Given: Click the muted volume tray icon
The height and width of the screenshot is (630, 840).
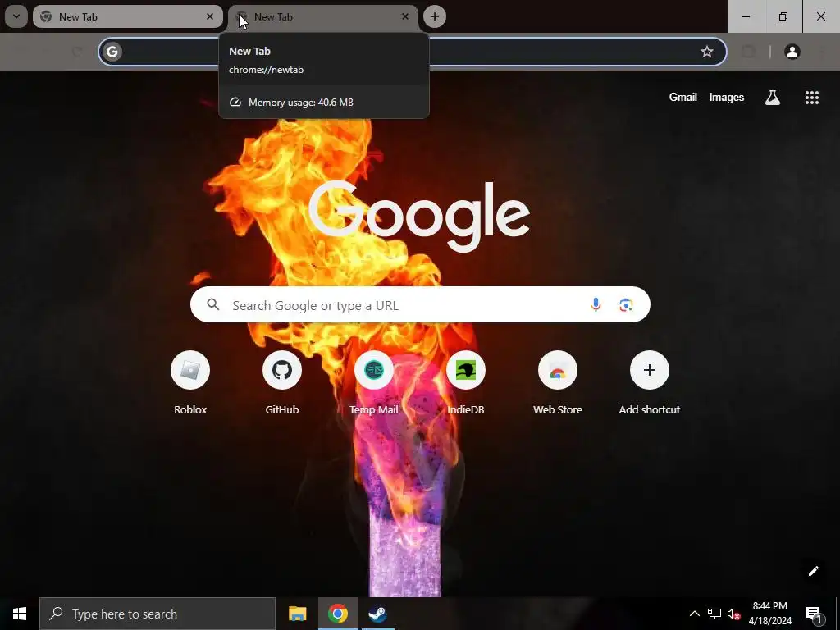Looking at the screenshot, I should (733, 614).
